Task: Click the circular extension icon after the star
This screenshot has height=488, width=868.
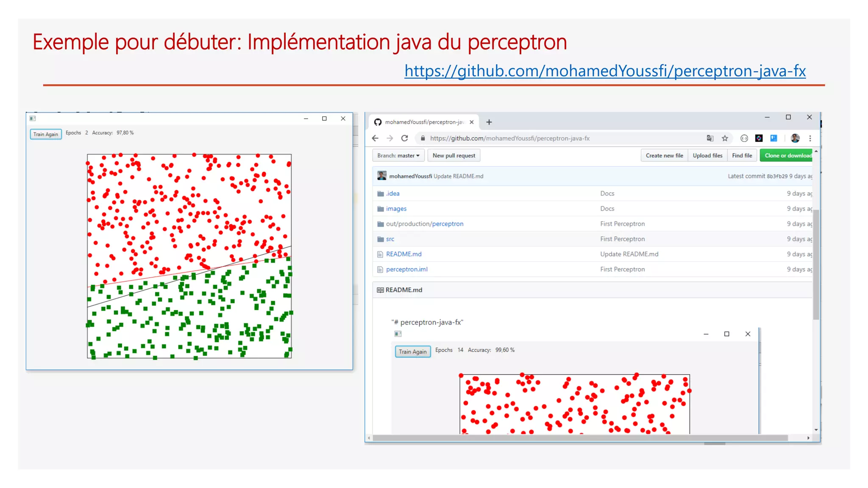Action: 744,138
